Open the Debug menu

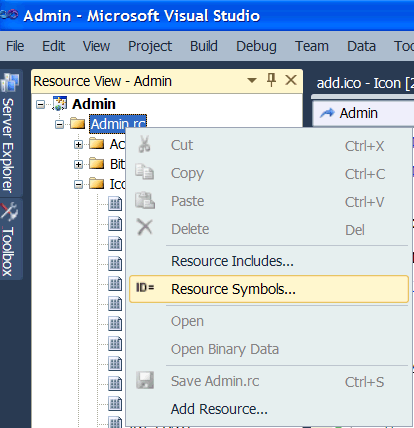[x=256, y=46]
